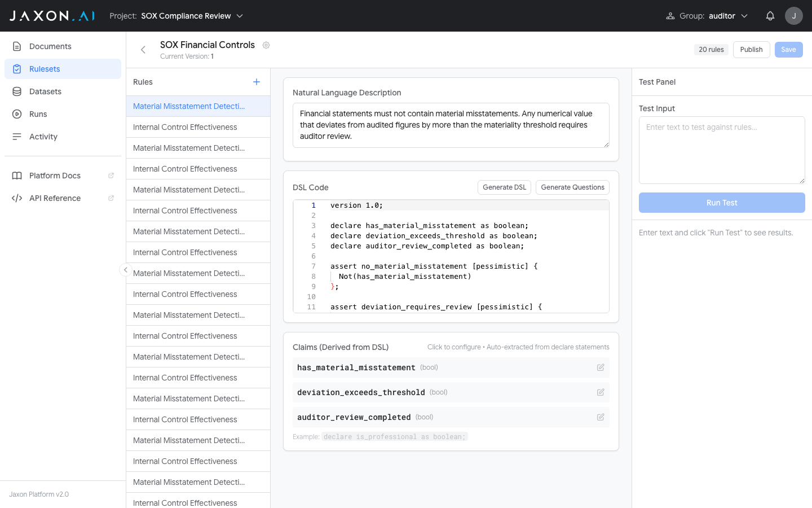Click the plus icon to add a rule
The image size is (812, 508).
pyautogui.click(x=257, y=82)
